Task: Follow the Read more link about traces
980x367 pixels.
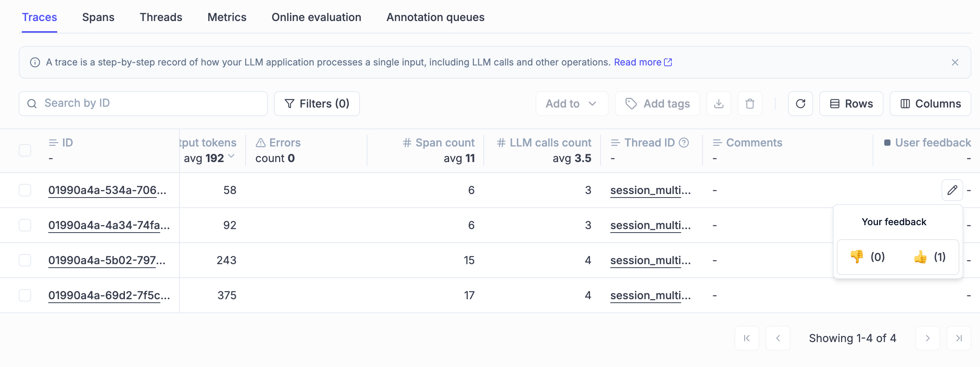Action: click(639, 62)
